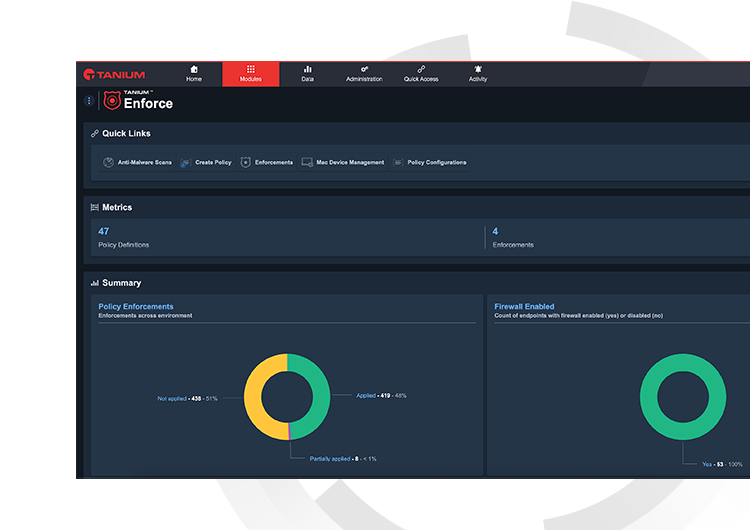Open Mac Device Management quick link
Image resolution: width=750 pixels, height=530 pixels.
[343, 163]
